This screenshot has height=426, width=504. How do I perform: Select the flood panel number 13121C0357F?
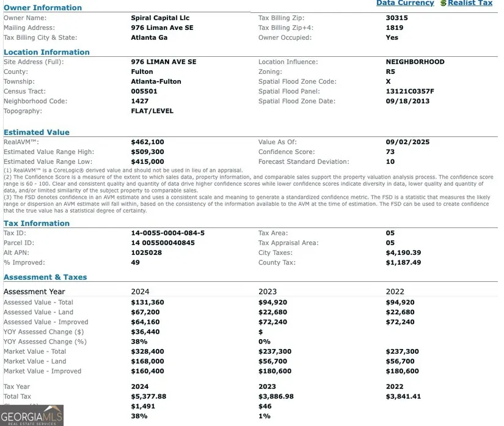pyautogui.click(x=410, y=92)
